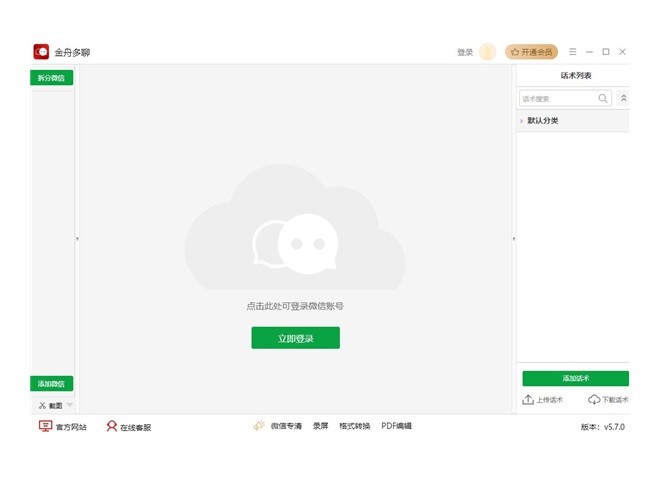Click the 添加微信 button
The width and height of the screenshot is (668, 491).
tap(52, 384)
